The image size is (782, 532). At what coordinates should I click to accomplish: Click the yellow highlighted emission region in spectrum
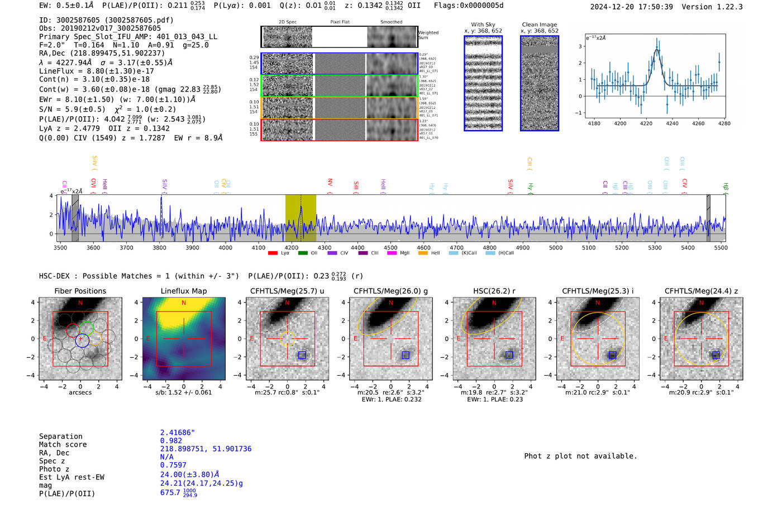point(301,218)
